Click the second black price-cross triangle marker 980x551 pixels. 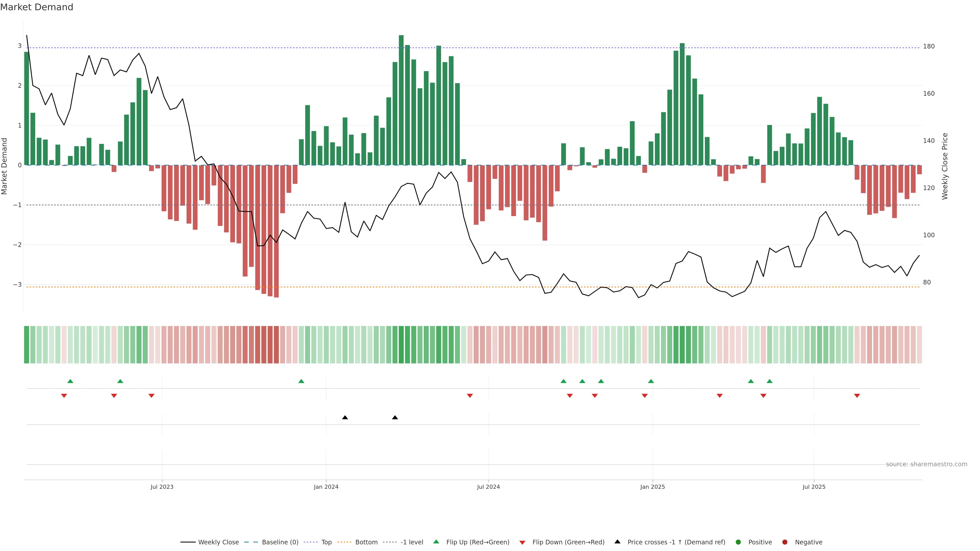coord(395,418)
